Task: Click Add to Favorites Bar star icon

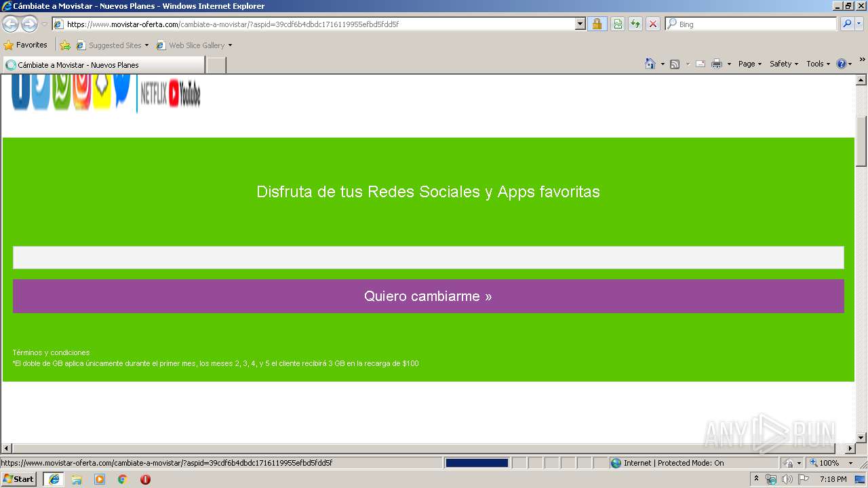Action: [x=64, y=45]
